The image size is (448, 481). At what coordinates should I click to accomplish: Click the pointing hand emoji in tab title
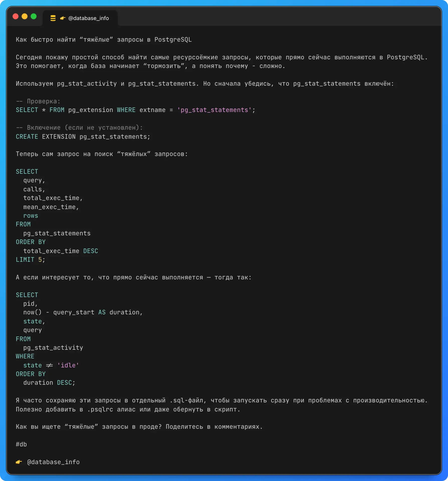click(x=63, y=18)
